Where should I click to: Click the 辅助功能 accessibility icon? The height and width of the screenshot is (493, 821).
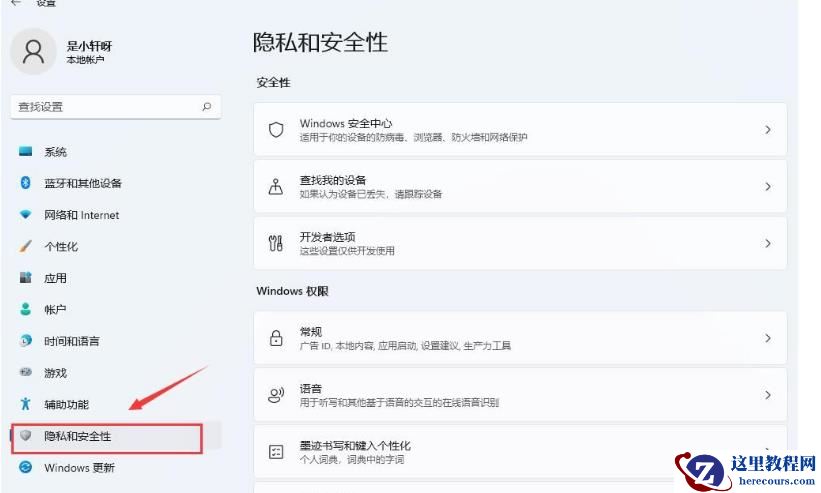pyautogui.click(x=25, y=404)
